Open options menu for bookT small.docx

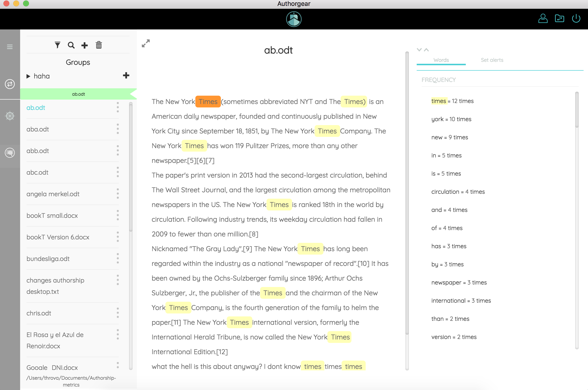coord(118,215)
